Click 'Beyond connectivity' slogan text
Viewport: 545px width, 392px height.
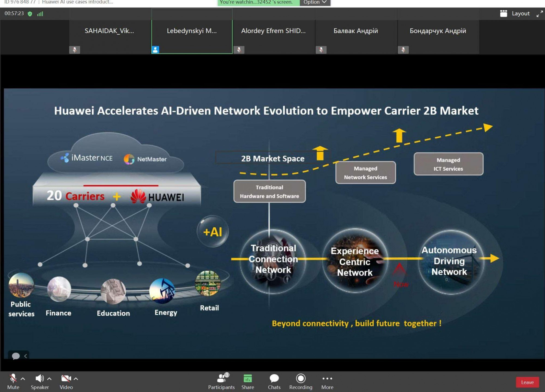[357, 323]
